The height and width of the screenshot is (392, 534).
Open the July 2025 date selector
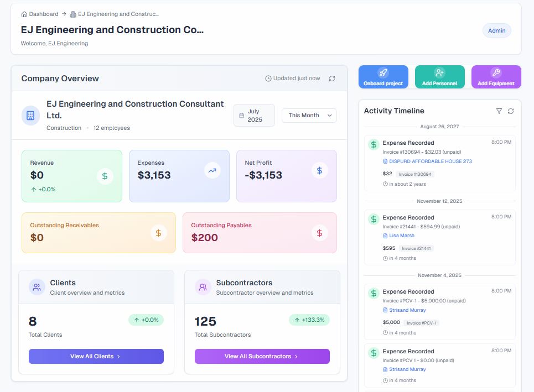pyautogui.click(x=254, y=115)
